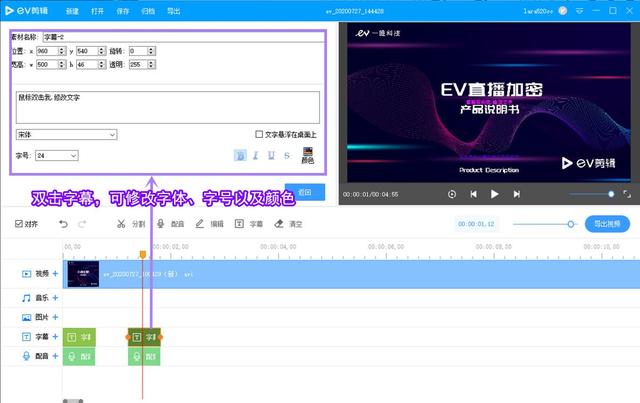640x403 pixels.
Task: Select the first subtitle clip on timeline
Action: pyautogui.click(x=79, y=337)
